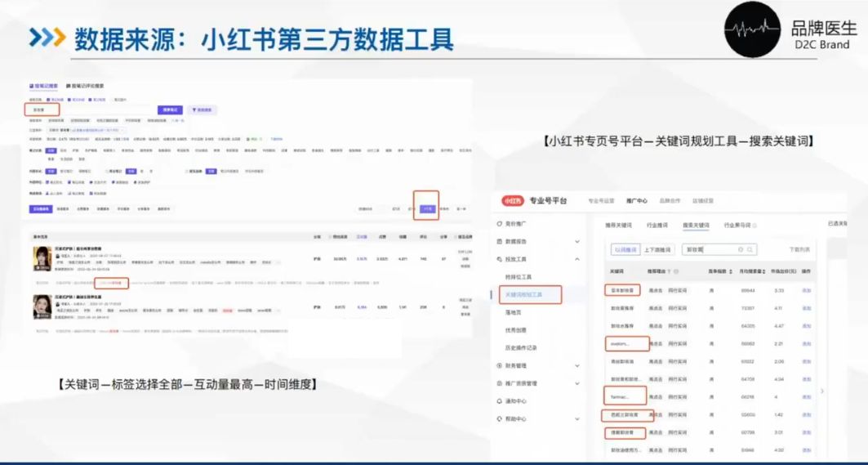Viewport: 868px width, 465px height.
Task: Click the 通知中心 bell icon
Action: pos(500,401)
